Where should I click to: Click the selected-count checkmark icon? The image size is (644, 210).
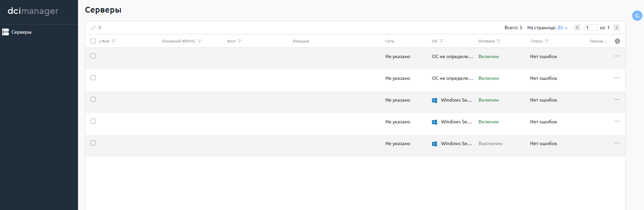[x=93, y=28]
